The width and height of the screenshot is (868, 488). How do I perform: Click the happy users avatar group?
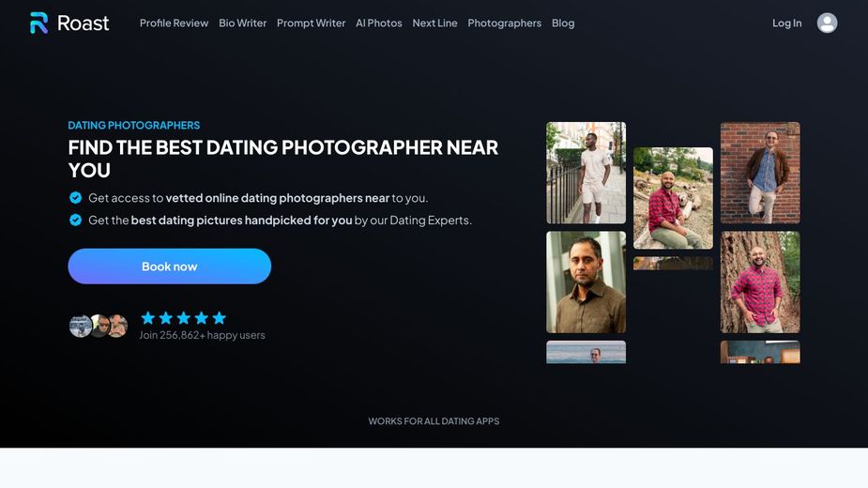pos(99,326)
